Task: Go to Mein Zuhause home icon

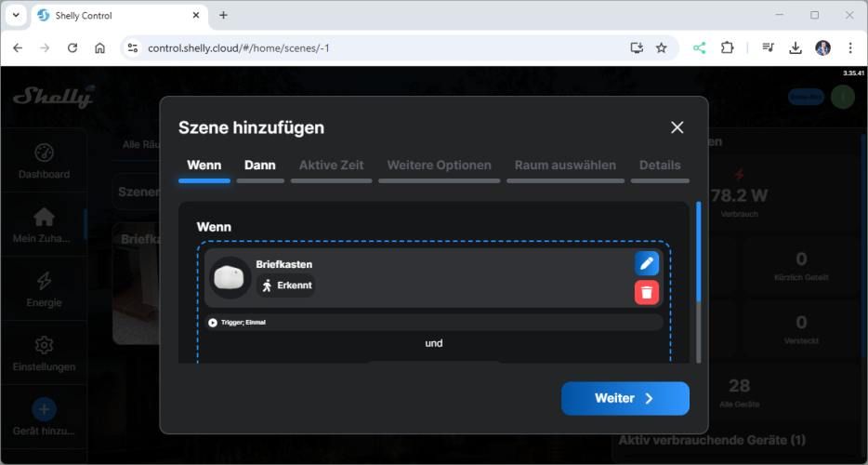Action: pyautogui.click(x=44, y=217)
